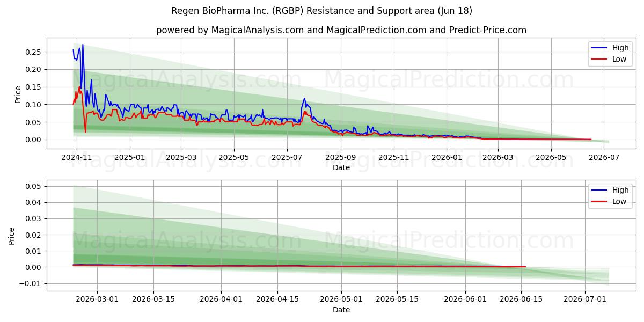Click the 'Price' axis label of bottom chart

point(12,236)
